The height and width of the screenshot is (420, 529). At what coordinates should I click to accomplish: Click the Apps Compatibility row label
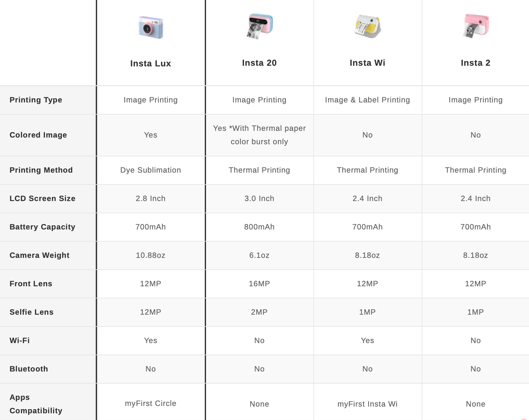pyautogui.click(x=36, y=404)
